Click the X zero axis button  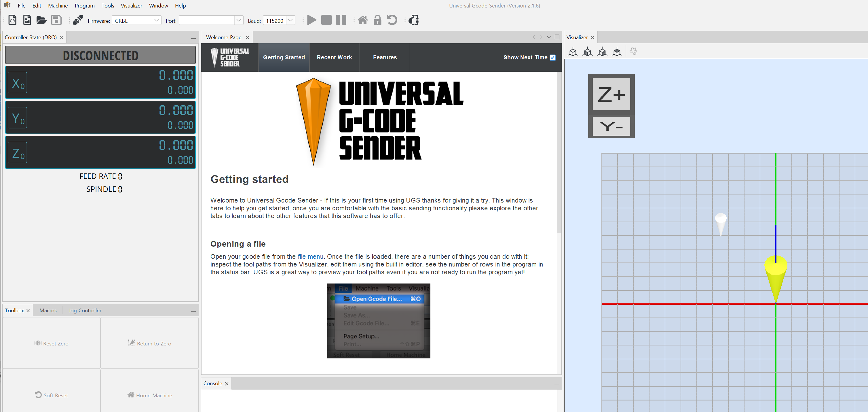(x=17, y=83)
